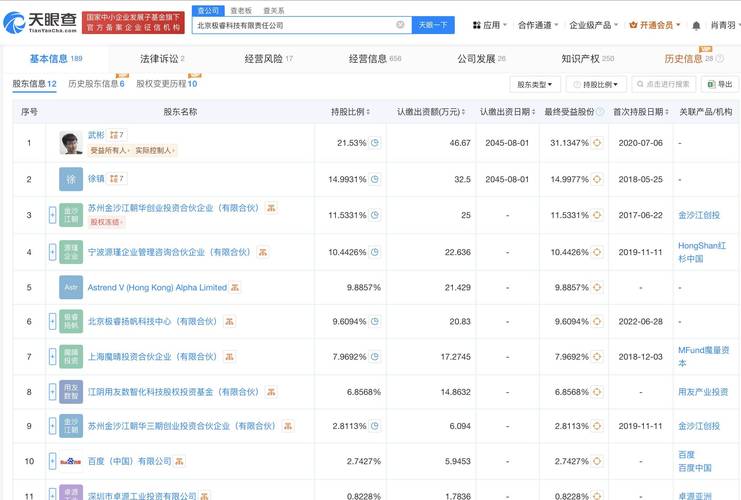Open HongShan红杉中国 related institution link
Image resolution: width=741 pixels, height=500 pixels.
[x=702, y=252]
